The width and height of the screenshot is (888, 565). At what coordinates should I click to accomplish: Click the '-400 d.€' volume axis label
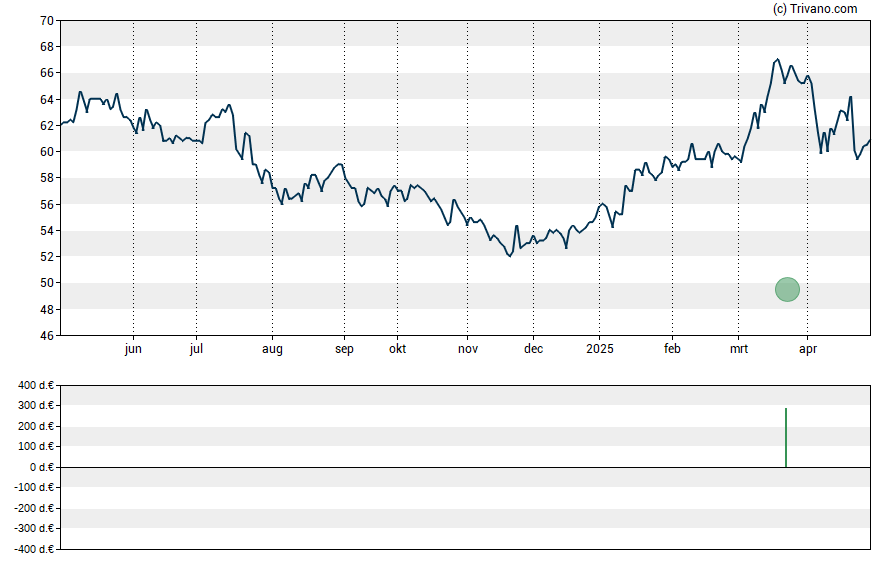pos(34,549)
